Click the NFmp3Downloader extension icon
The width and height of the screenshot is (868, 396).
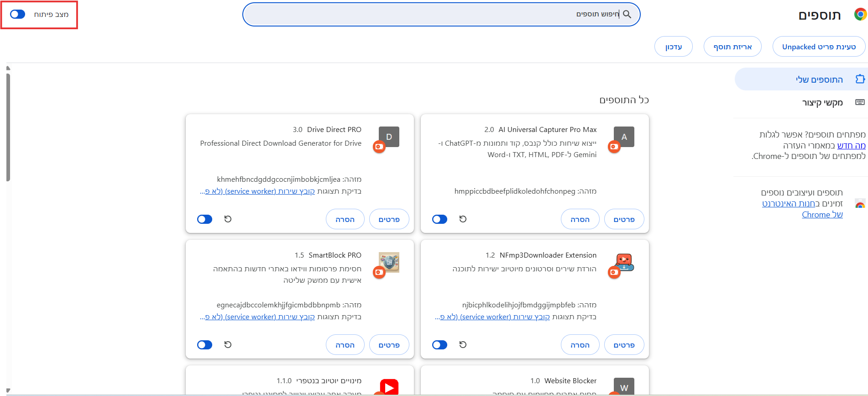point(624,262)
